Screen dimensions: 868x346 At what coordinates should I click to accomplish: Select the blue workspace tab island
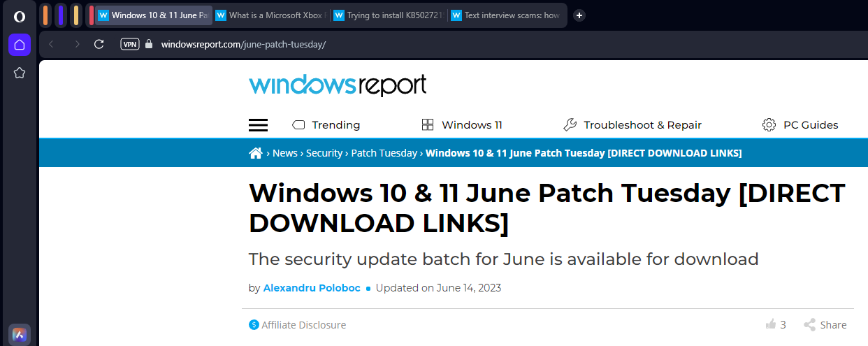(x=61, y=15)
